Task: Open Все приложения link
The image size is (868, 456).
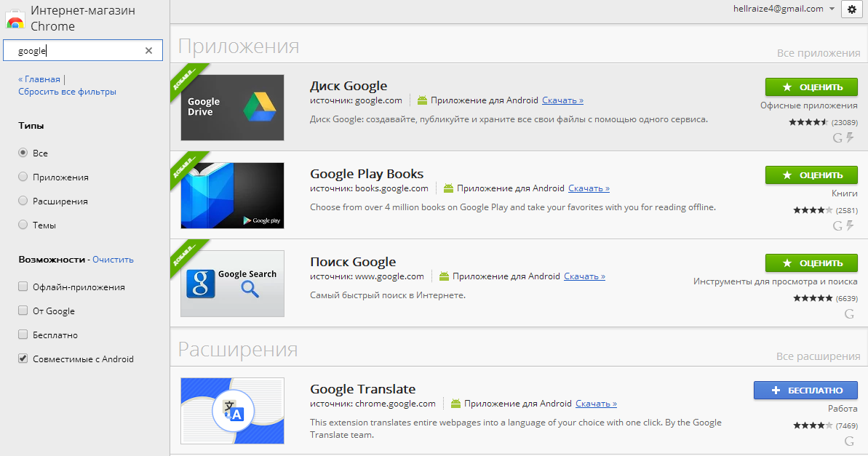Action: click(x=819, y=53)
